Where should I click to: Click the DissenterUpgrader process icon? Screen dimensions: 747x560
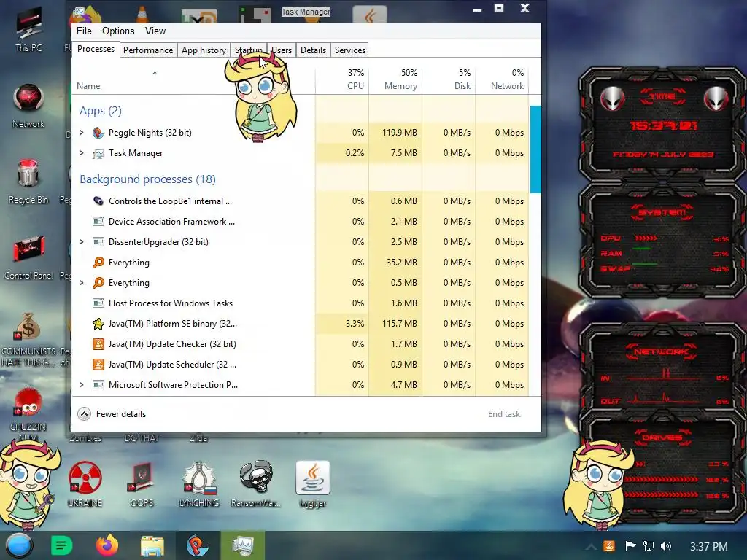coord(98,242)
